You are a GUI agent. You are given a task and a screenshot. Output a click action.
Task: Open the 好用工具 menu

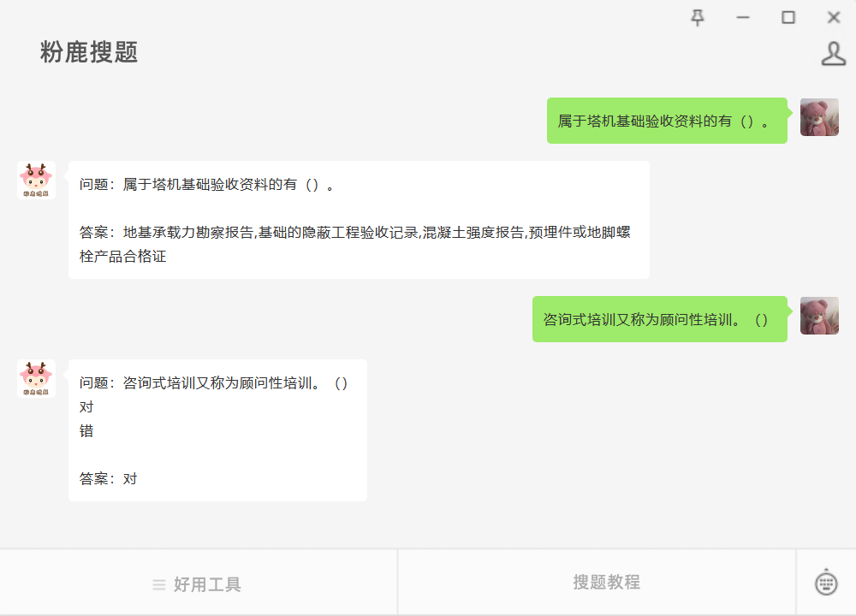pyautogui.click(x=199, y=583)
